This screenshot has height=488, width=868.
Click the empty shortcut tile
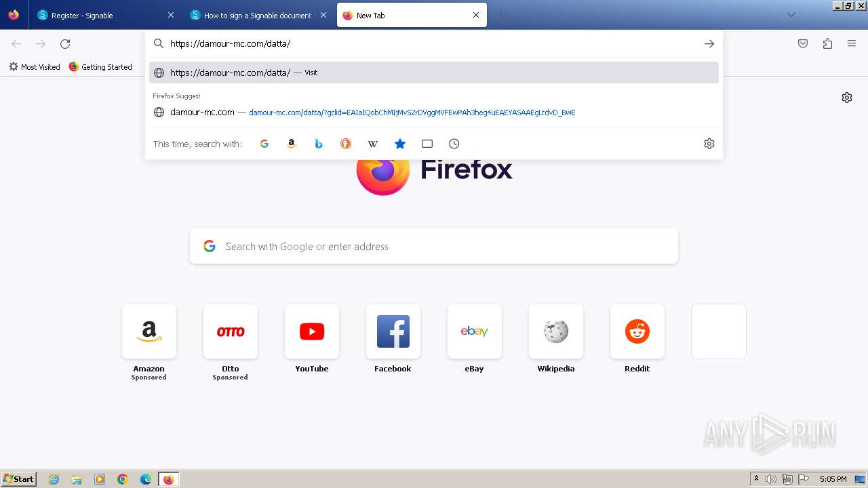(x=719, y=331)
